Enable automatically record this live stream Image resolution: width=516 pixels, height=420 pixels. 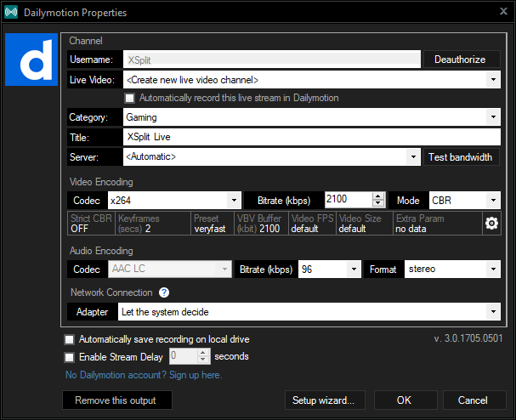pyautogui.click(x=130, y=98)
